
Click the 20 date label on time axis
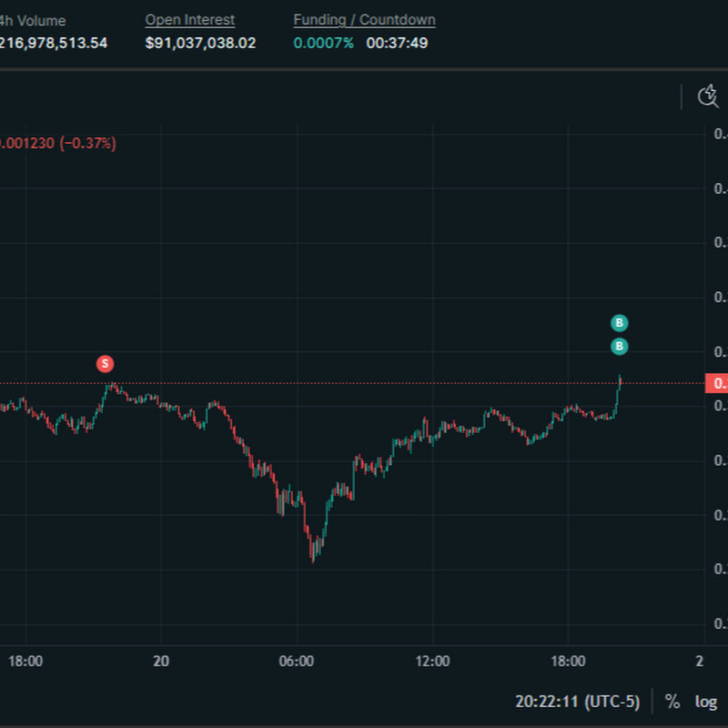[x=161, y=661]
